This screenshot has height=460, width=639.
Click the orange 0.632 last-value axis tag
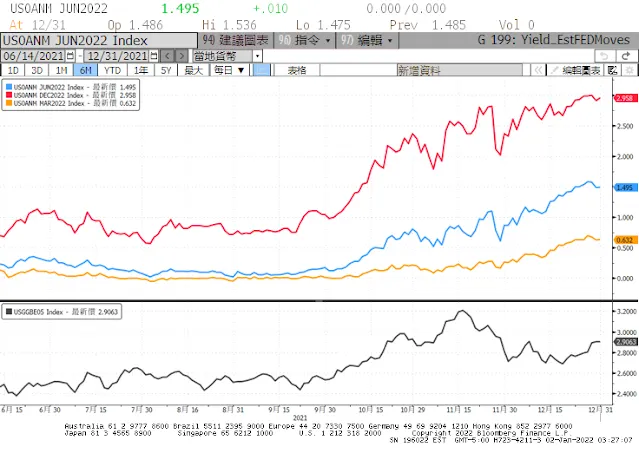tap(625, 240)
